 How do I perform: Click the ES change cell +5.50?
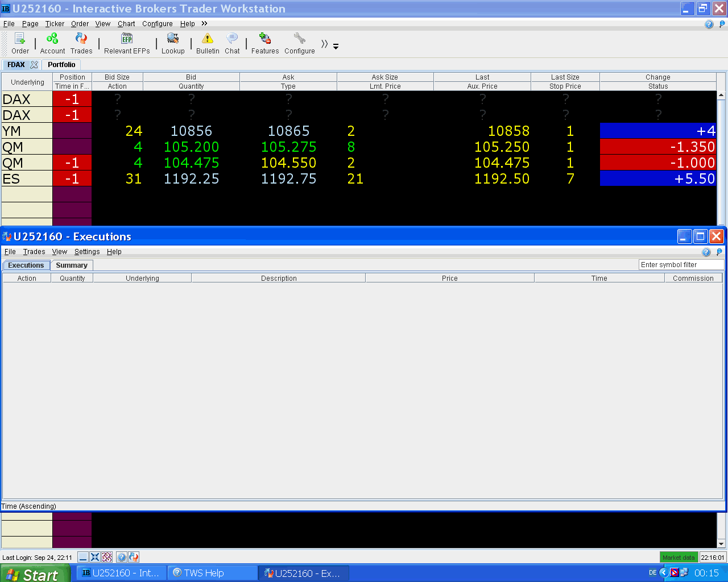click(658, 179)
